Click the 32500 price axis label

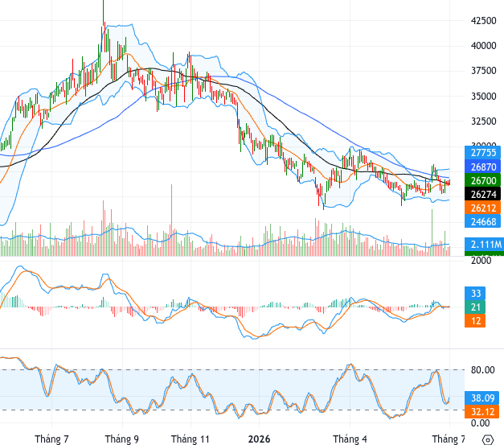click(483, 122)
